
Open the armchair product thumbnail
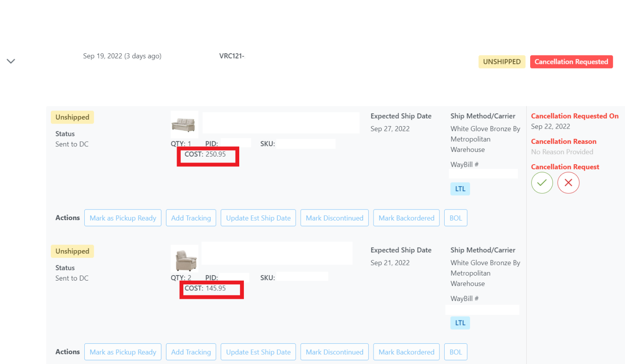tap(185, 259)
